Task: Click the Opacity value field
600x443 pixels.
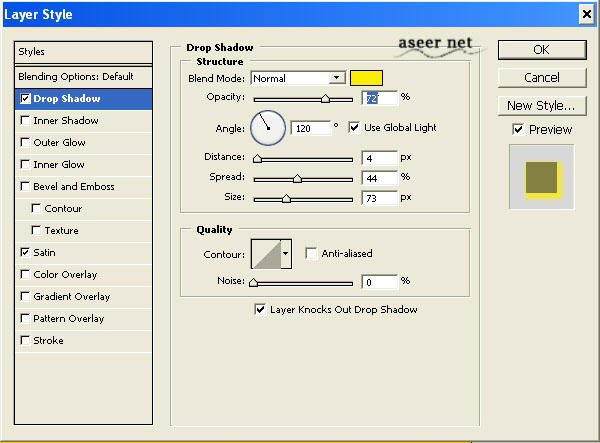Action: tap(380, 98)
